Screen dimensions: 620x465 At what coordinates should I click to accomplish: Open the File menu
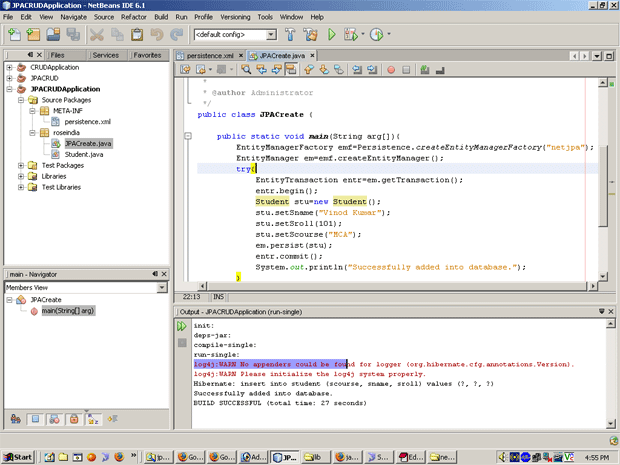8,17
